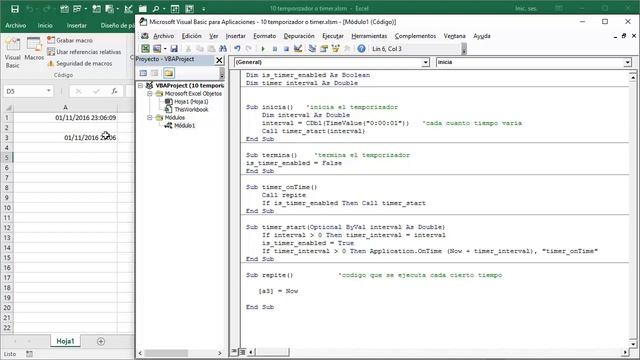Viewport: 640px width, 360px height.
Task: Open the Ayuda menu
Action: (x=482, y=36)
